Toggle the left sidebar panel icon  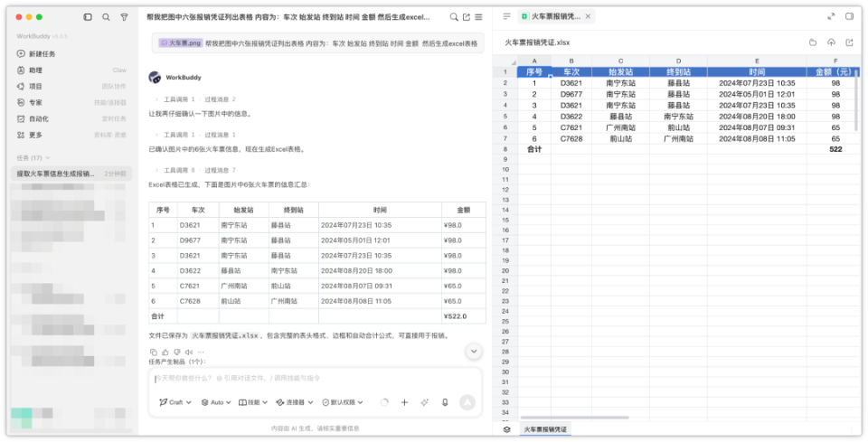point(88,17)
